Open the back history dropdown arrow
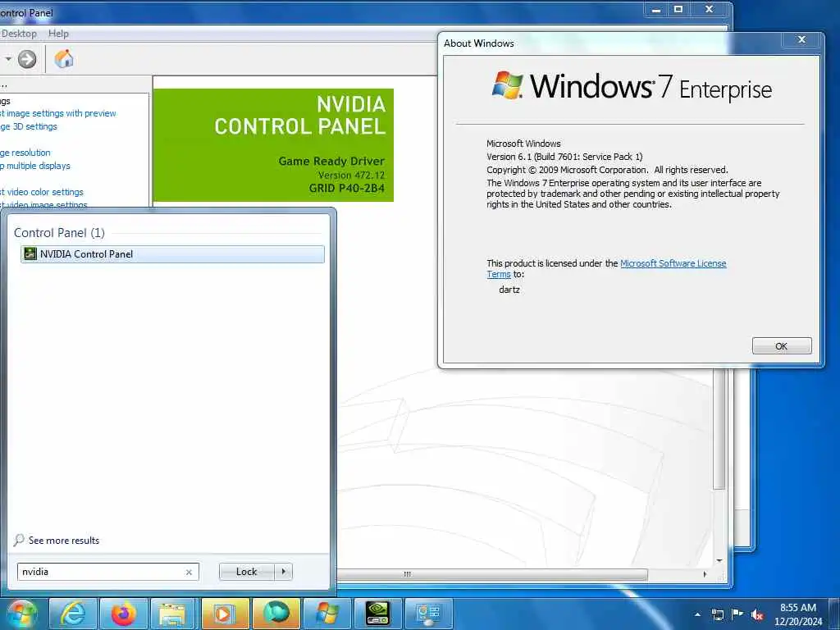This screenshot has width=840, height=630. tap(8, 59)
